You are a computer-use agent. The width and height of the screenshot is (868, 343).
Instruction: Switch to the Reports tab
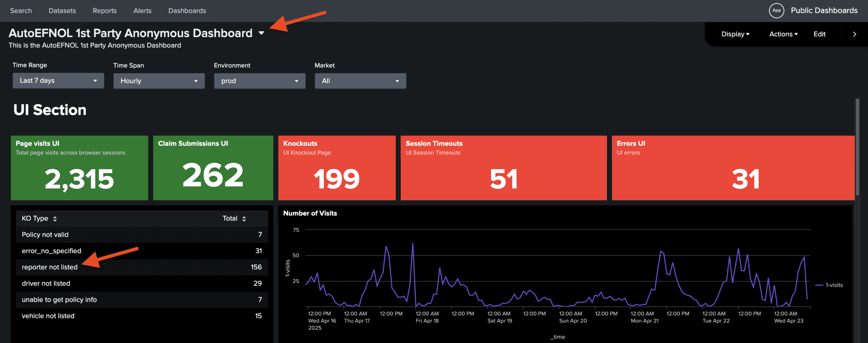pyautogui.click(x=104, y=11)
